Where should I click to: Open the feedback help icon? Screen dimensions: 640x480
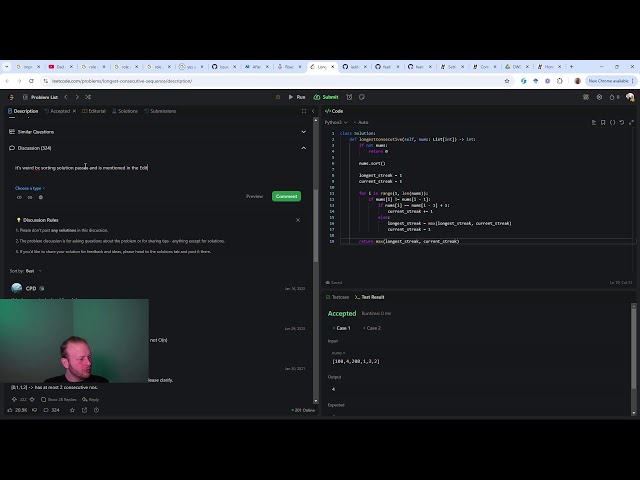click(96, 410)
